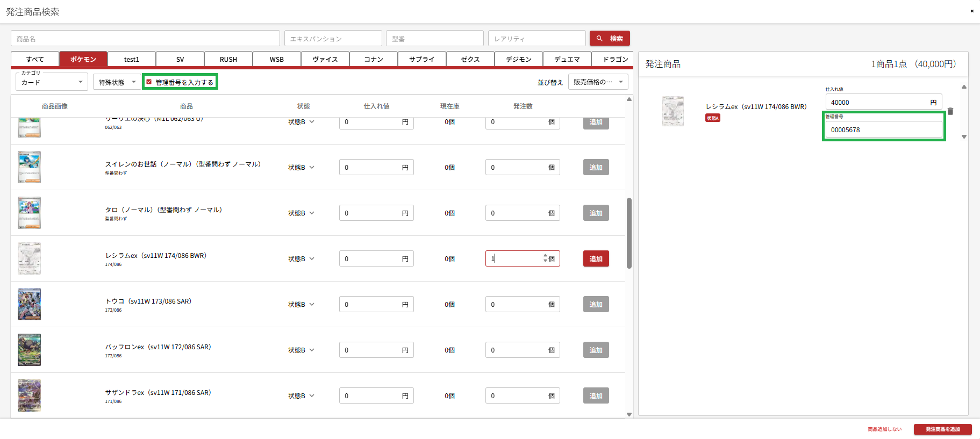Open the デジモン tab
This screenshot has width=980, height=439.
click(x=519, y=59)
